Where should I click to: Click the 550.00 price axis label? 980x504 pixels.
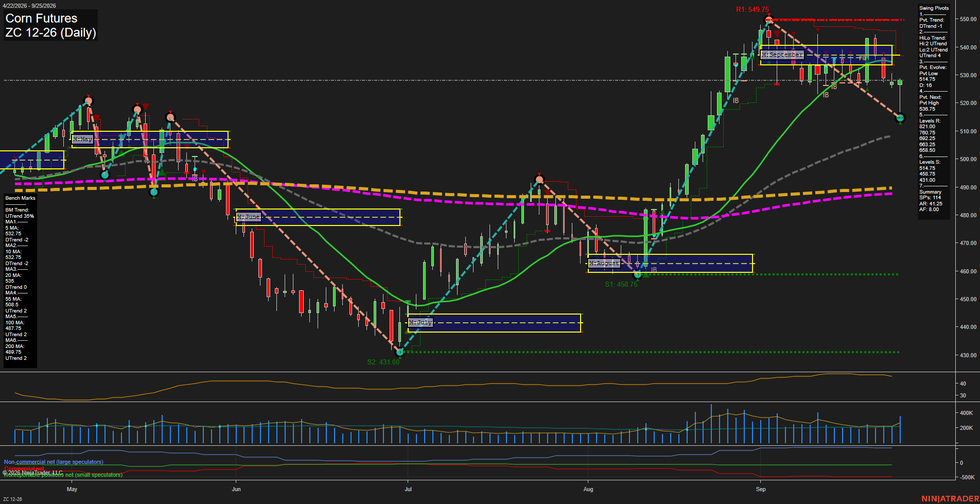(968, 19)
